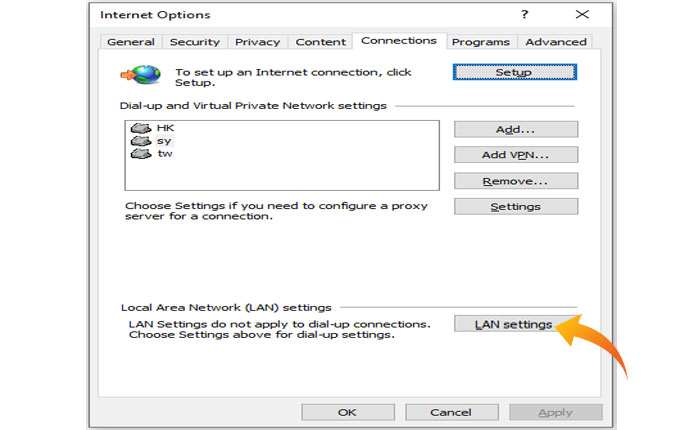Confirm the dialog with OK
Screen dimensions: 700x430
pos(347,412)
